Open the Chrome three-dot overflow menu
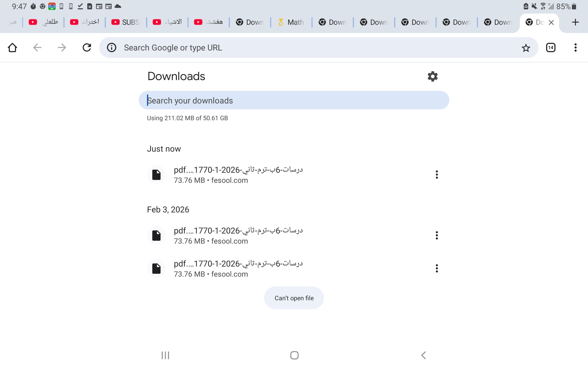The height and width of the screenshot is (367, 588). pos(575,47)
